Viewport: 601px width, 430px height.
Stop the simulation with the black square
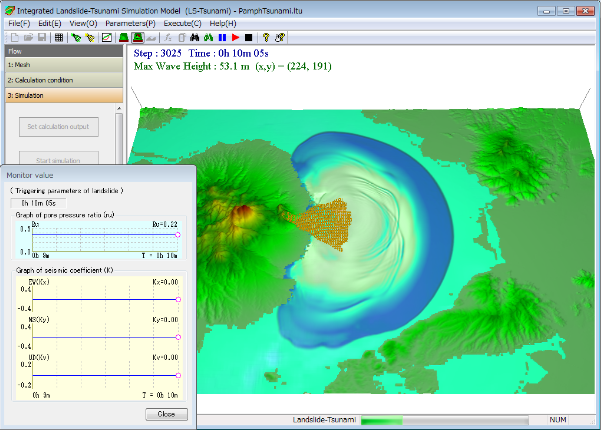point(248,37)
